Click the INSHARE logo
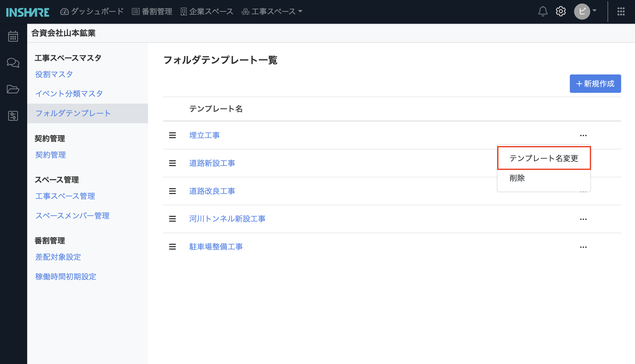Image resolution: width=635 pixels, height=364 pixels. (28, 12)
